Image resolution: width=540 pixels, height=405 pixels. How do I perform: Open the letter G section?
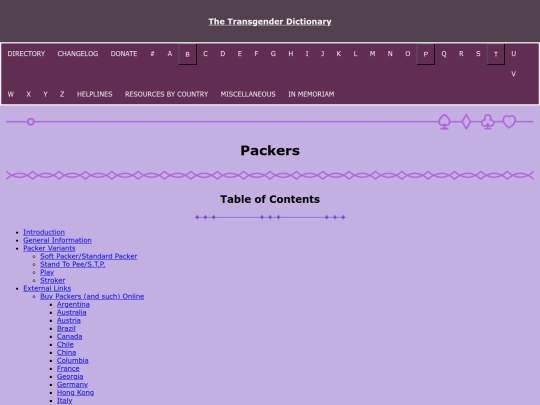pos(273,54)
